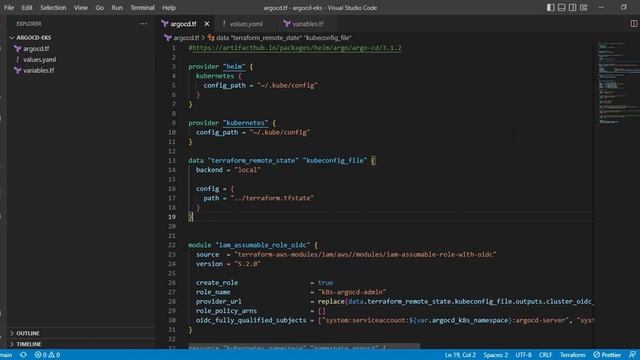Click EXPLORER panel title
Image resolution: width=640 pixels, height=360 pixels.
29,24
